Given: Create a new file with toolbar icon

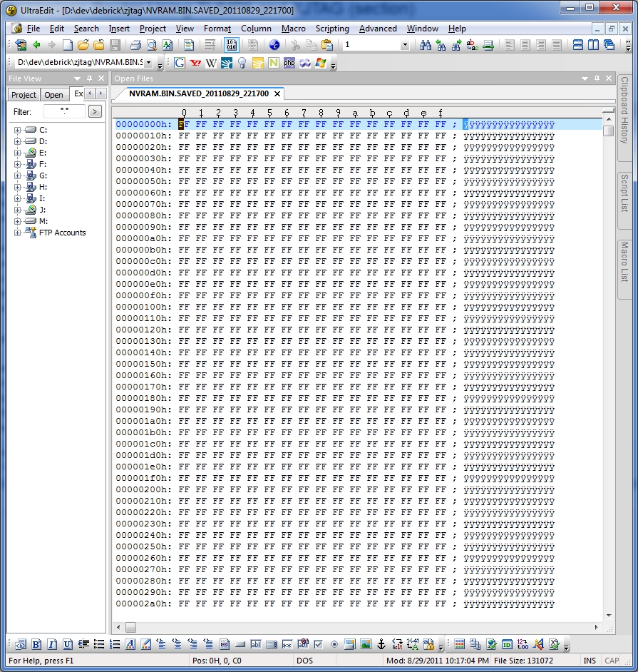Looking at the screenshot, I should 68,44.
